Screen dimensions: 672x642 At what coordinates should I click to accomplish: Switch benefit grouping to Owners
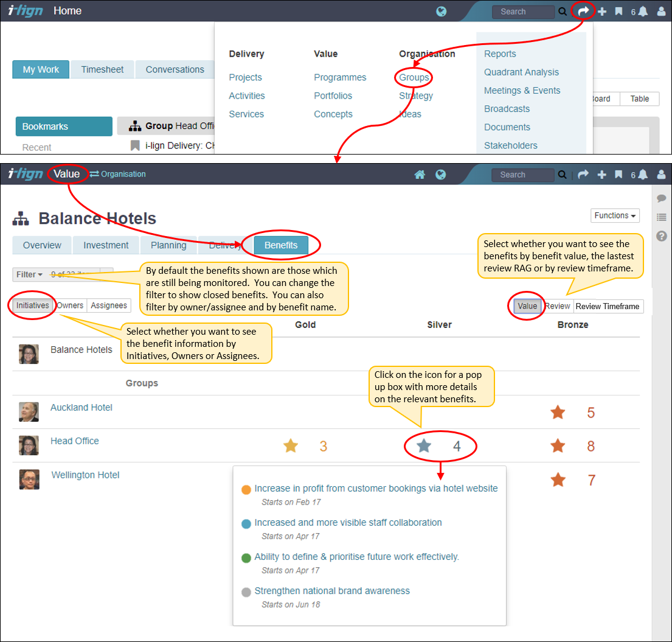click(70, 305)
